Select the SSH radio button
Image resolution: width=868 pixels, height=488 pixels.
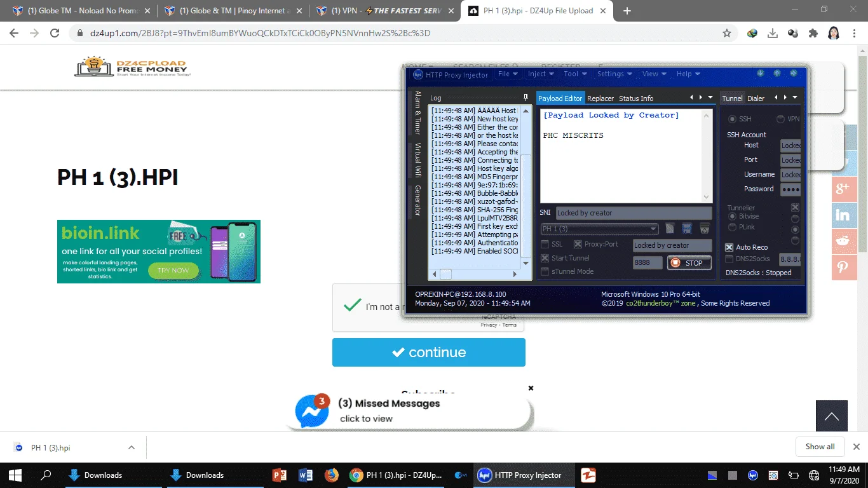point(732,119)
